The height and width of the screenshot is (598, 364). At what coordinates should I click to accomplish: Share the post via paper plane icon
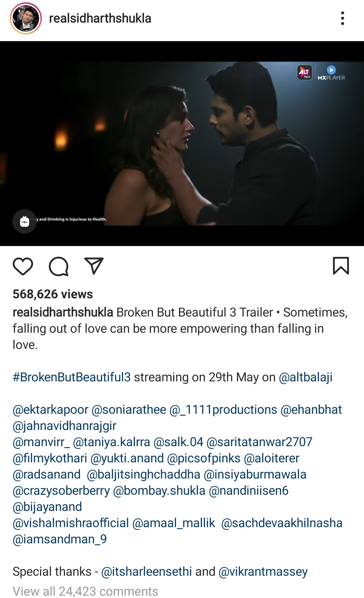(x=94, y=266)
